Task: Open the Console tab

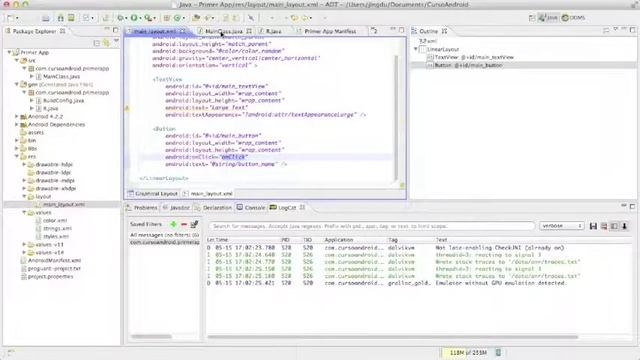Action: pos(251,208)
